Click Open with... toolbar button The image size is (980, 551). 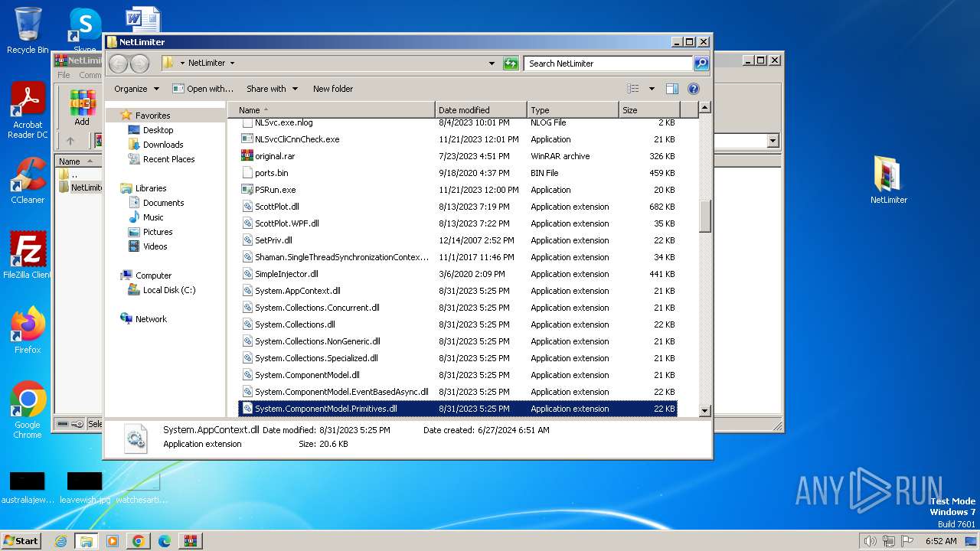(203, 89)
